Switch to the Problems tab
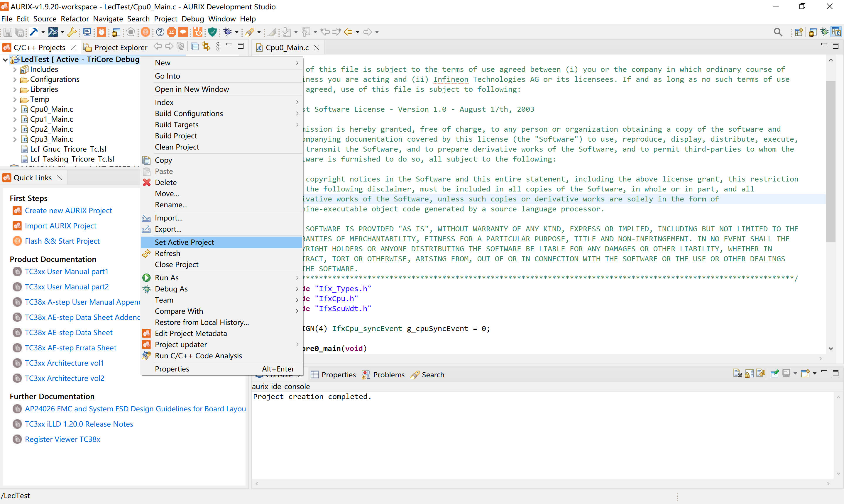844x504 pixels. pyautogui.click(x=383, y=375)
